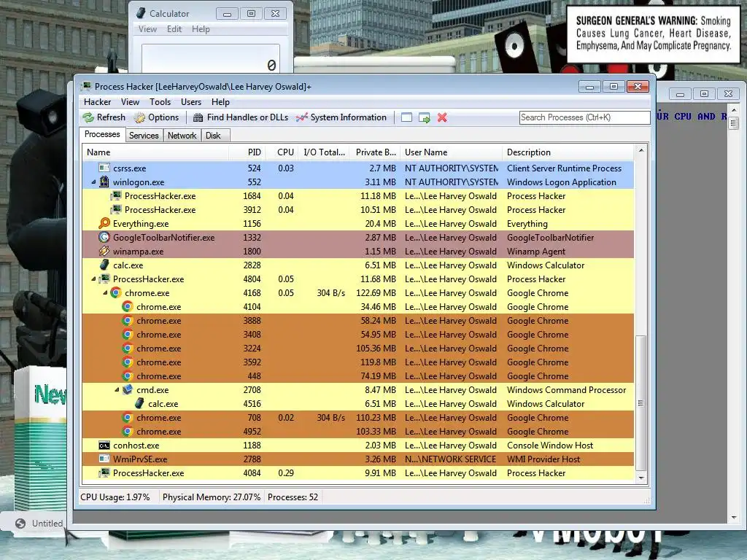Collapse ProcessHacker.exe PID 4804 tree node

(93, 279)
